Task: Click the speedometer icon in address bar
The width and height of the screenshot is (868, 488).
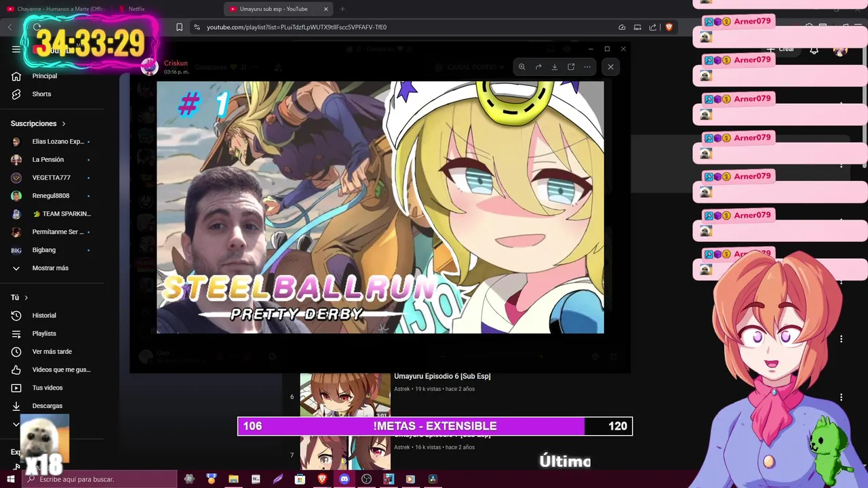Action: point(622,27)
